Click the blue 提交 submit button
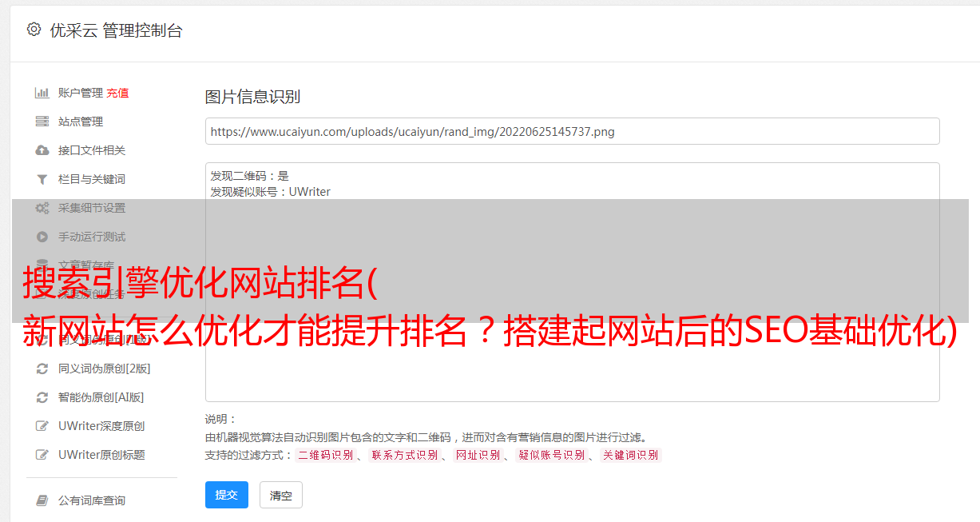Viewport: 980px width, 522px height. click(x=227, y=495)
